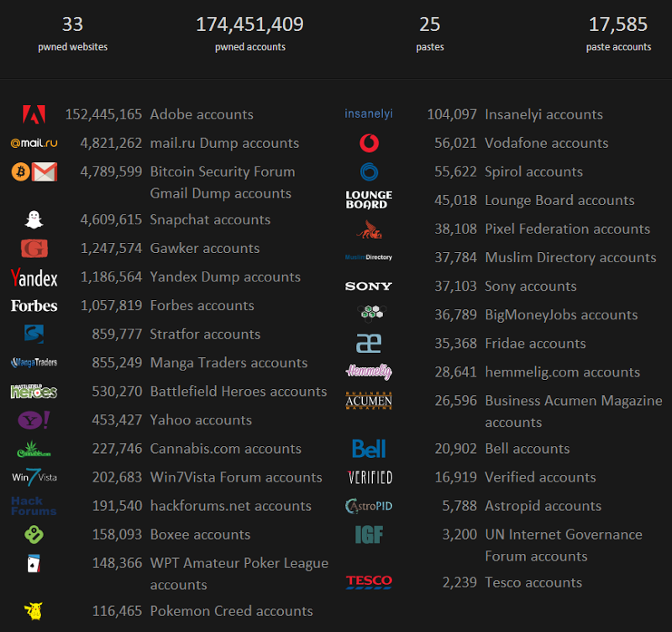672x632 pixels.
Task: Click the Yandex logo
Action: pyautogui.click(x=34, y=277)
